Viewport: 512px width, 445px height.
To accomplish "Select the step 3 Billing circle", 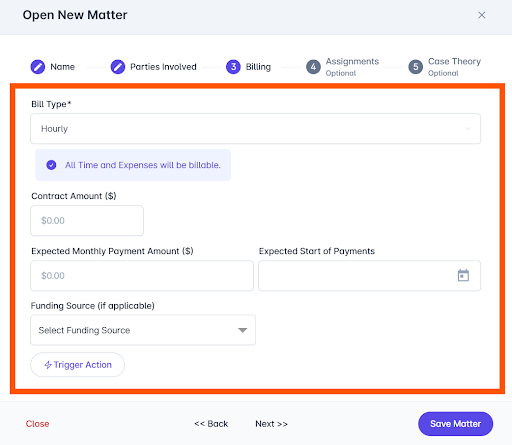I will [x=233, y=67].
